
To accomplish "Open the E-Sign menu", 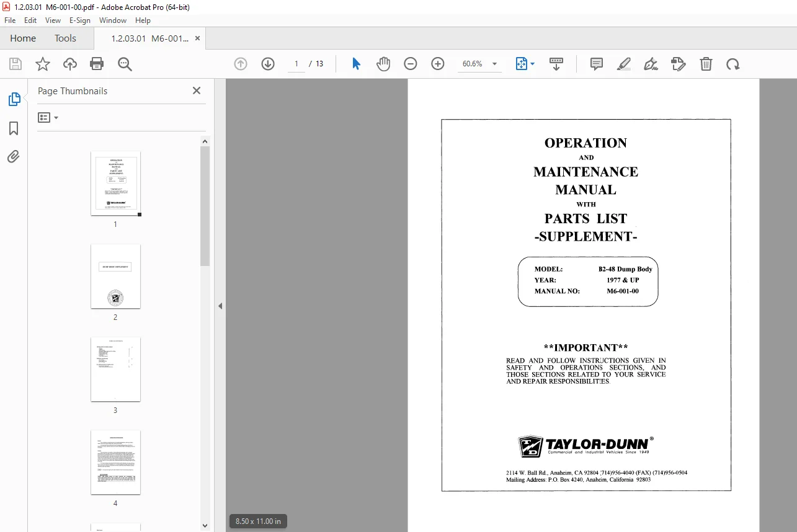I will [x=80, y=20].
